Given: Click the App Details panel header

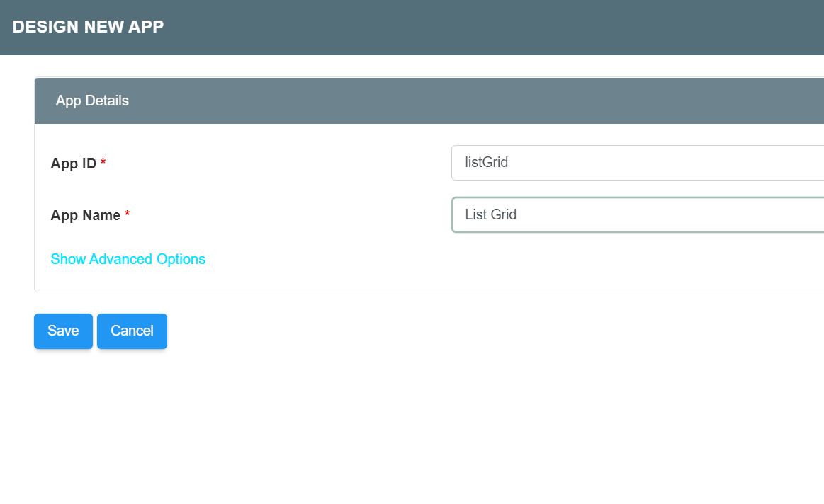Looking at the screenshot, I should pos(429,101).
